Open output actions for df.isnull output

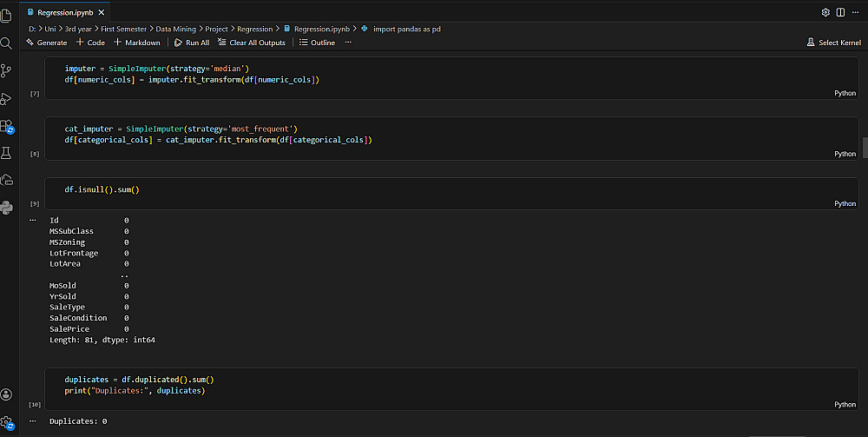[x=33, y=220]
